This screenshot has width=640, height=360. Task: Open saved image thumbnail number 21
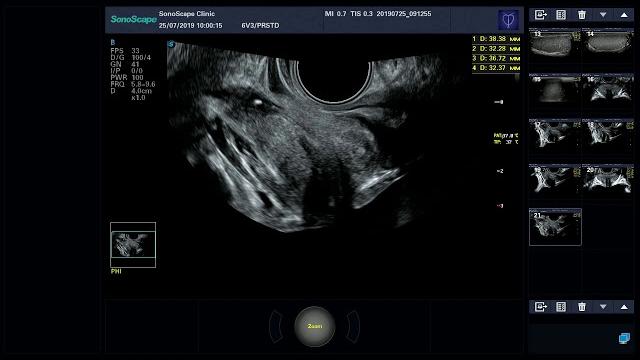pos(555,227)
